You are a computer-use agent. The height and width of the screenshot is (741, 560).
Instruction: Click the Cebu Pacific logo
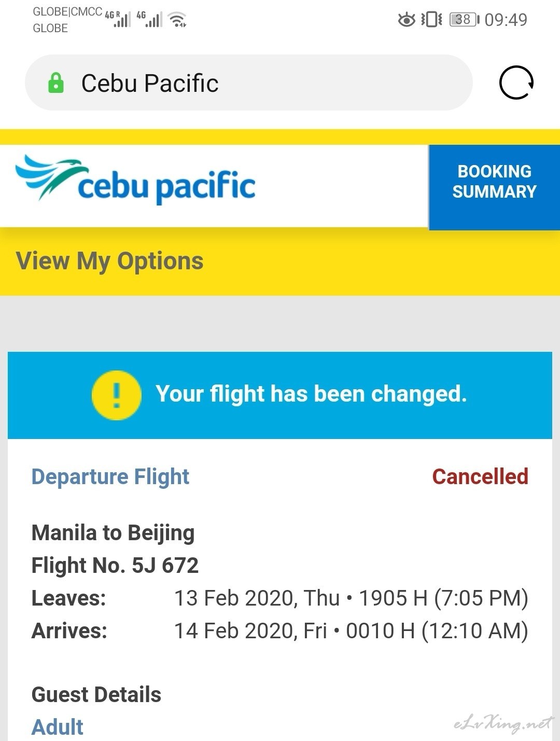136,179
